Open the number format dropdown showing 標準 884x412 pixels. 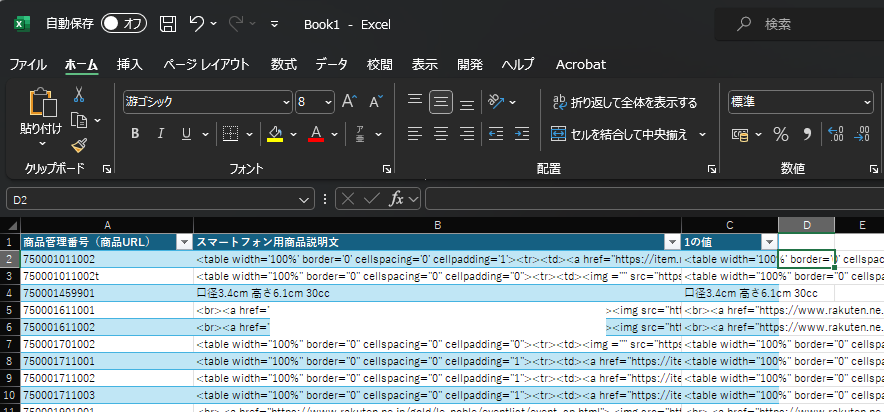pos(867,102)
